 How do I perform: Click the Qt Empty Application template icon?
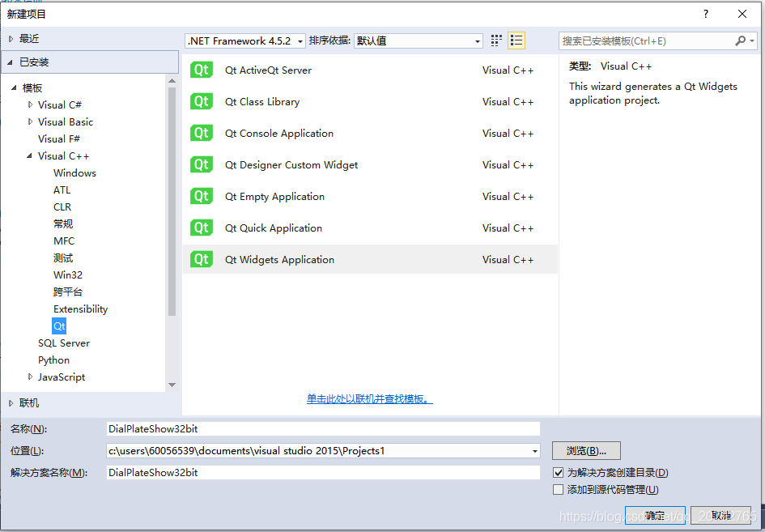coord(202,196)
